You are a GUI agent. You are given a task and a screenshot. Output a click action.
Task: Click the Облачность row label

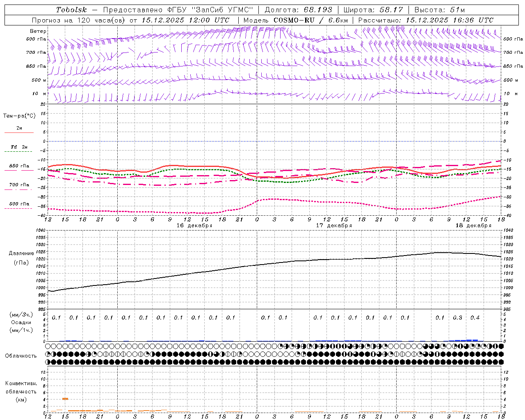click(x=21, y=356)
